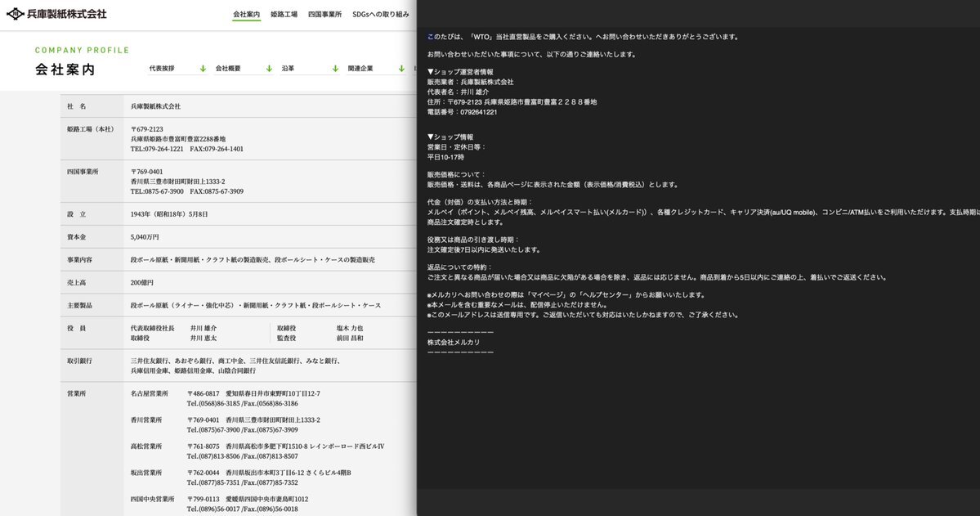Click the 姫路工場（本社） row label

click(x=91, y=129)
